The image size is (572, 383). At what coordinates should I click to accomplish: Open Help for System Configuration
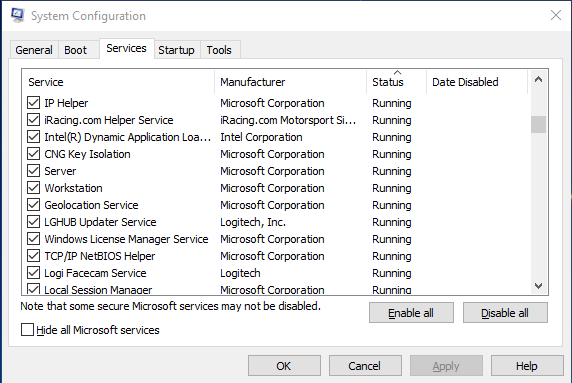pos(527,365)
